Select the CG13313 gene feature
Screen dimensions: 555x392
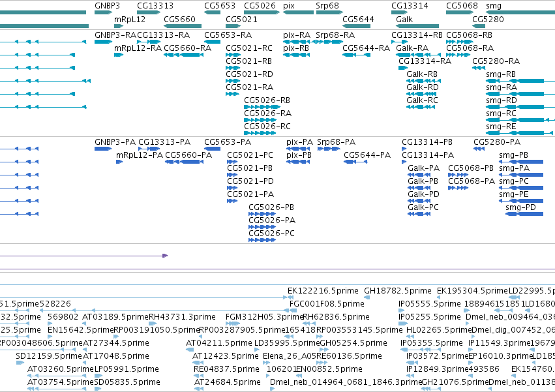tap(149, 12)
